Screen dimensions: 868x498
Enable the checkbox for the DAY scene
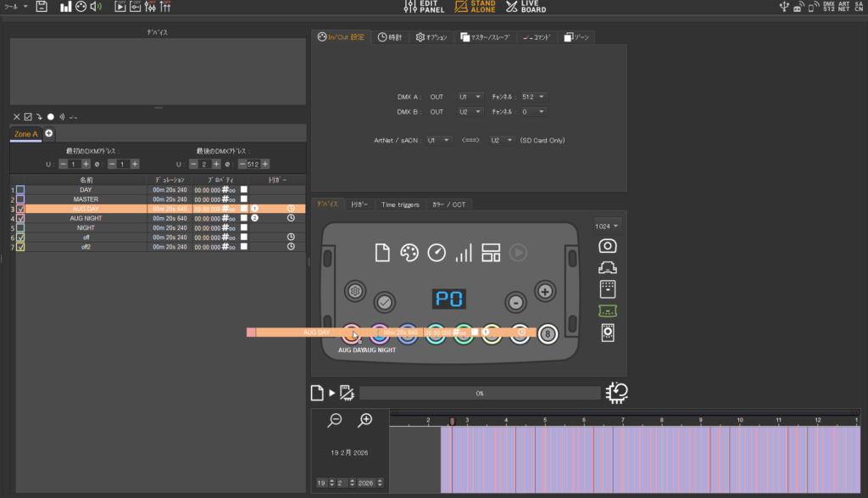coord(20,189)
